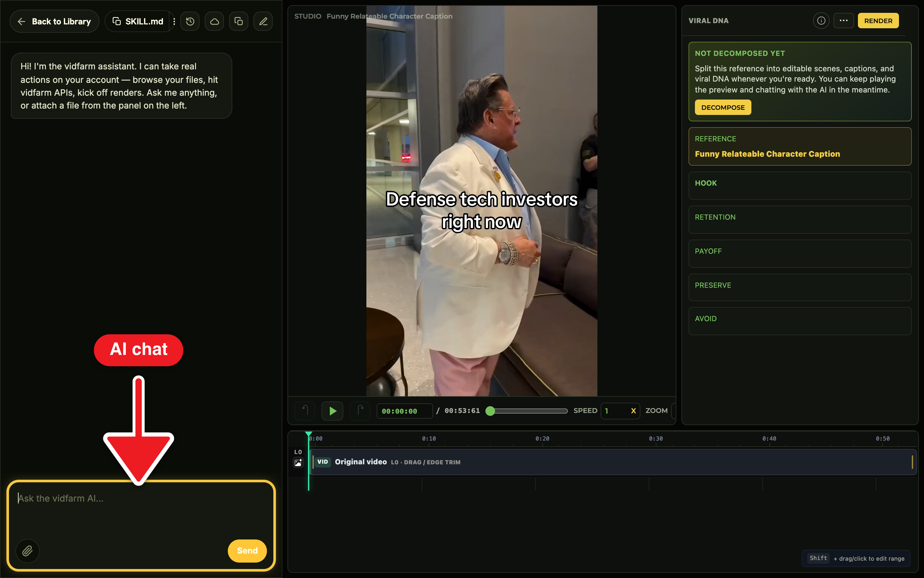Expand the PAYOFF section

click(x=800, y=253)
